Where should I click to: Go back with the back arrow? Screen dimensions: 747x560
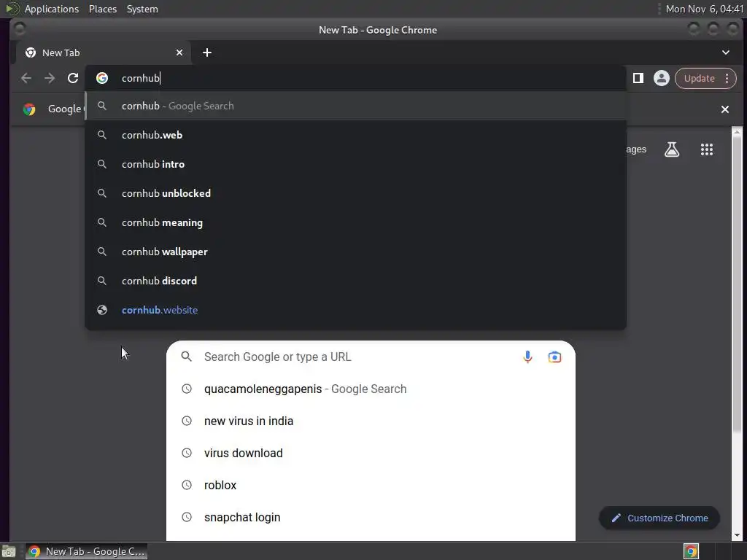click(26, 78)
